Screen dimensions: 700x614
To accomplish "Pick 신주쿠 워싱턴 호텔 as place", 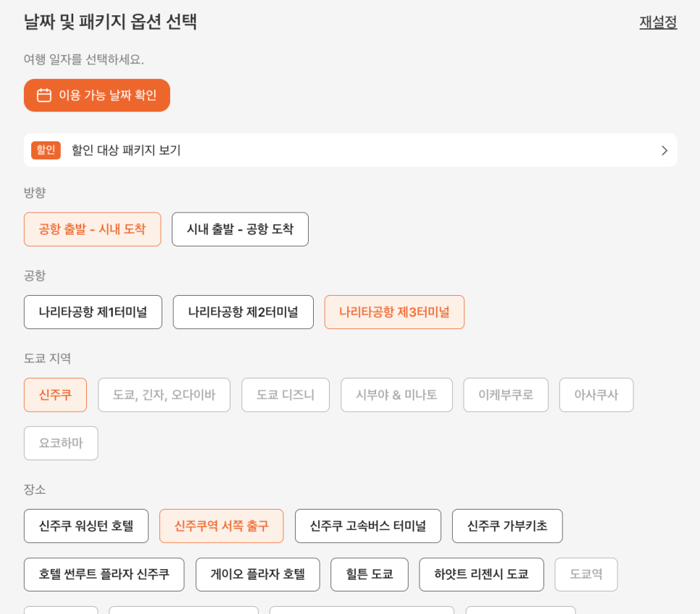I will coord(86,526).
